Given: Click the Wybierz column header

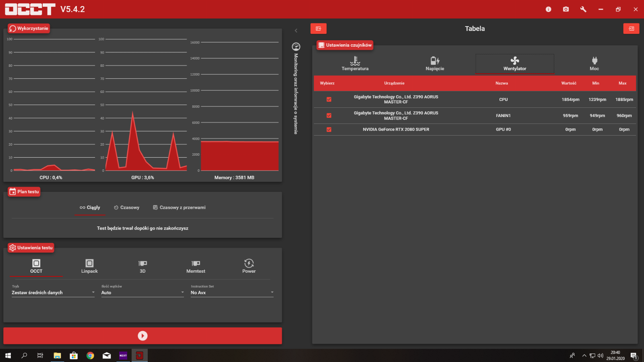Looking at the screenshot, I should 327,83.
